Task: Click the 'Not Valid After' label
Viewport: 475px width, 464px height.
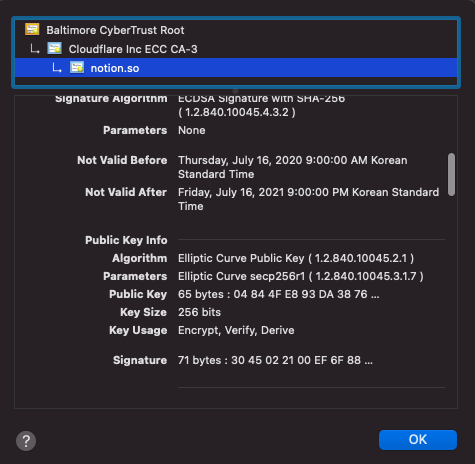Action: [x=126, y=192]
